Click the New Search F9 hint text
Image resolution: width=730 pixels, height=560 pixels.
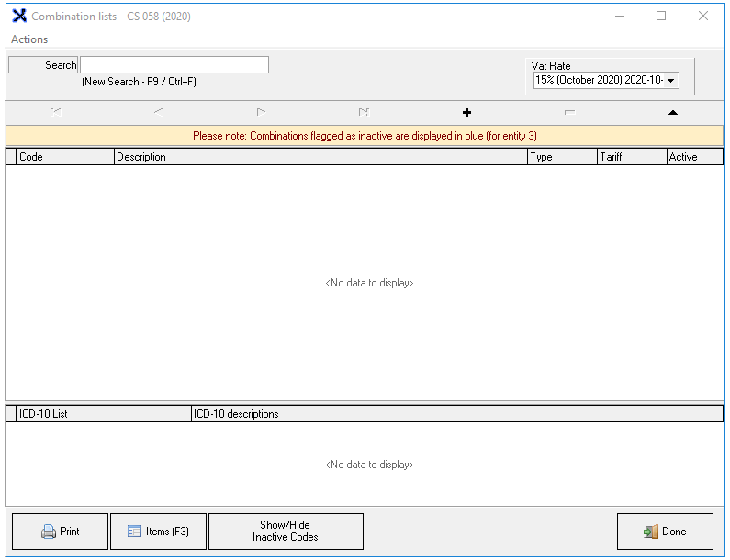140,82
